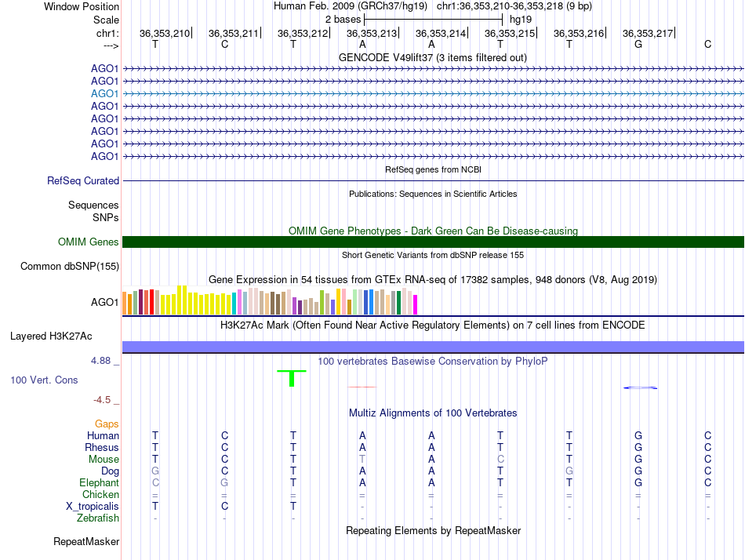745x560 pixels.
Task: Open the RepeatMasker track label
Action: click(x=86, y=541)
